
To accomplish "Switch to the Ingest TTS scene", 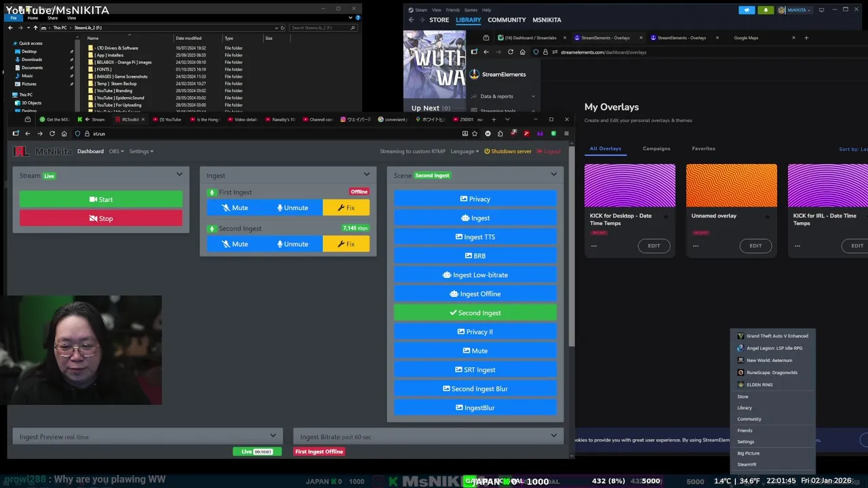I will click(x=475, y=237).
